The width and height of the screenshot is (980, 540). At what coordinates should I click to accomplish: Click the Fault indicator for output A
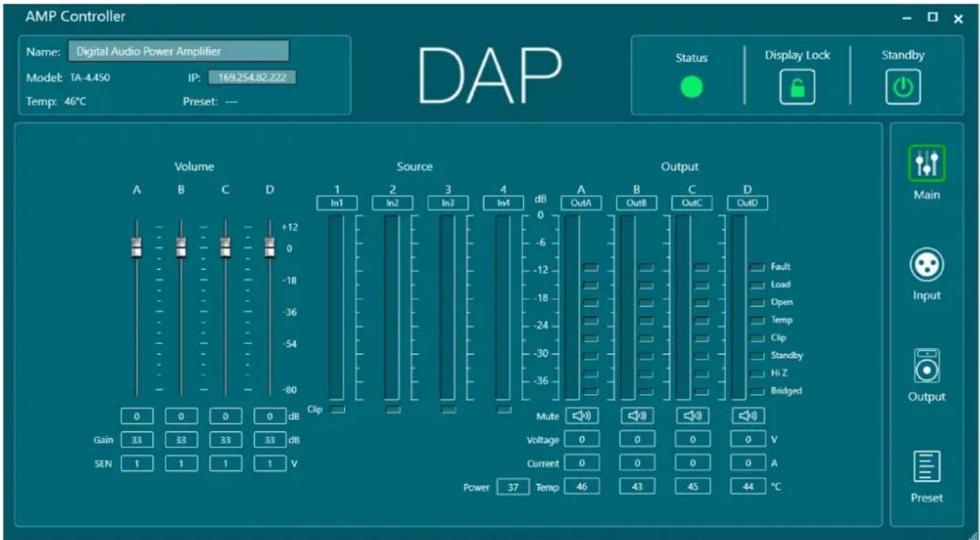click(591, 266)
